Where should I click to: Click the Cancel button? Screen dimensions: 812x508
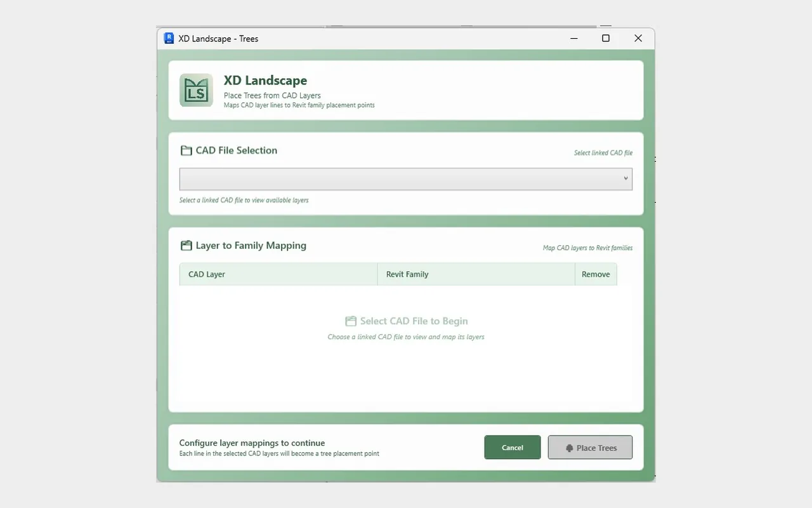click(513, 447)
